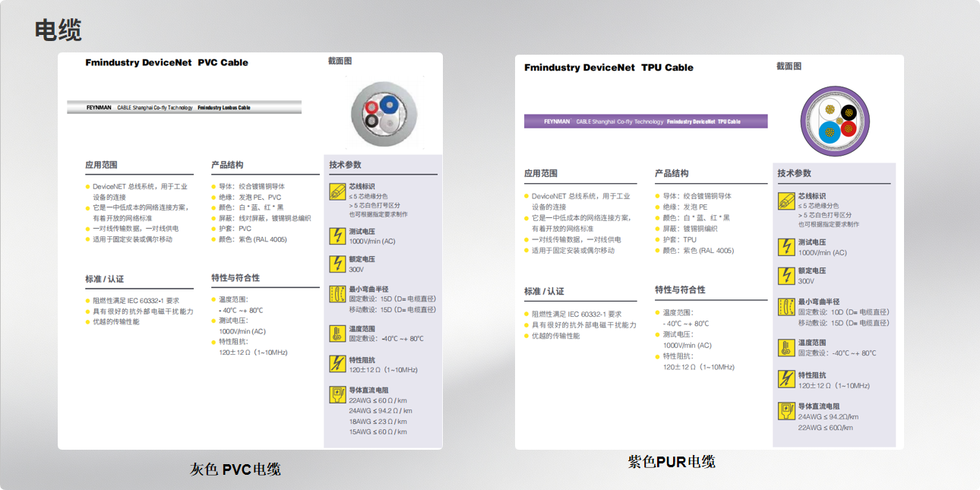Click 阻燃性满足 IEC 60332-1 要求 in the PVC sheet

pyautogui.click(x=136, y=300)
